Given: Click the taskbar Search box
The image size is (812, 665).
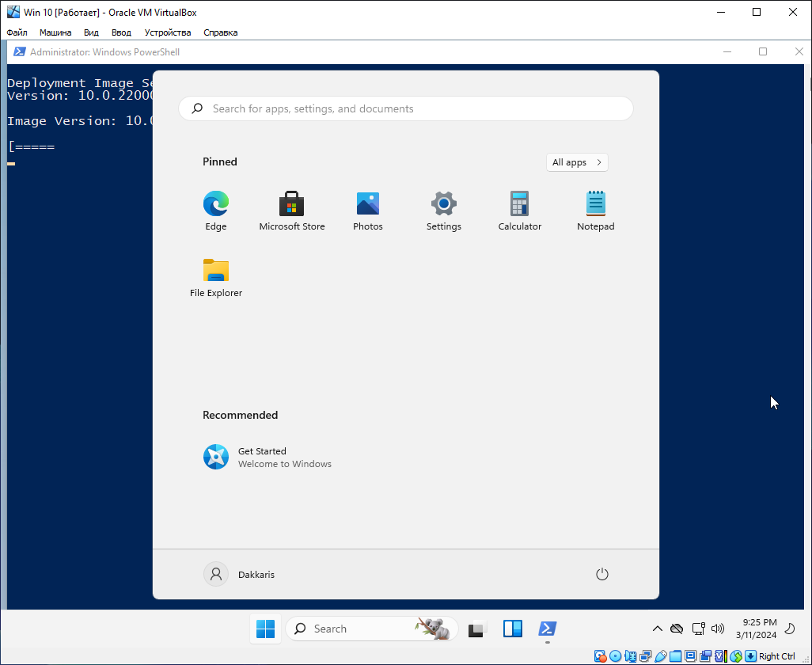Looking at the screenshot, I should pyautogui.click(x=372, y=629).
